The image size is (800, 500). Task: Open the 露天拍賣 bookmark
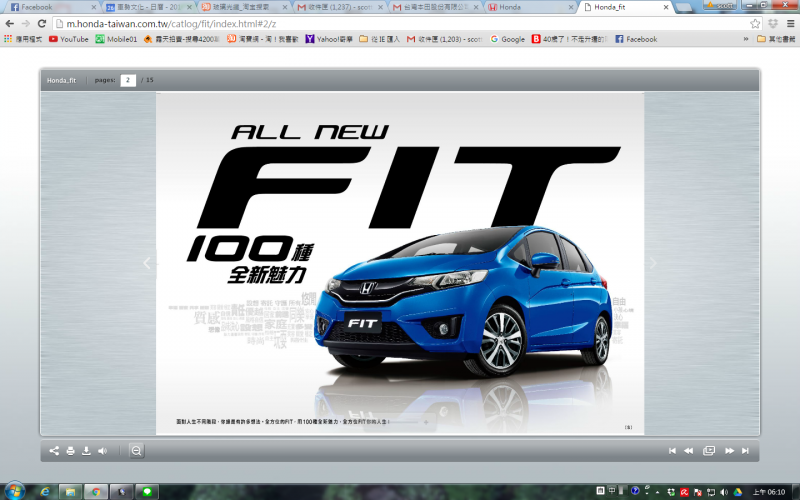click(181, 39)
